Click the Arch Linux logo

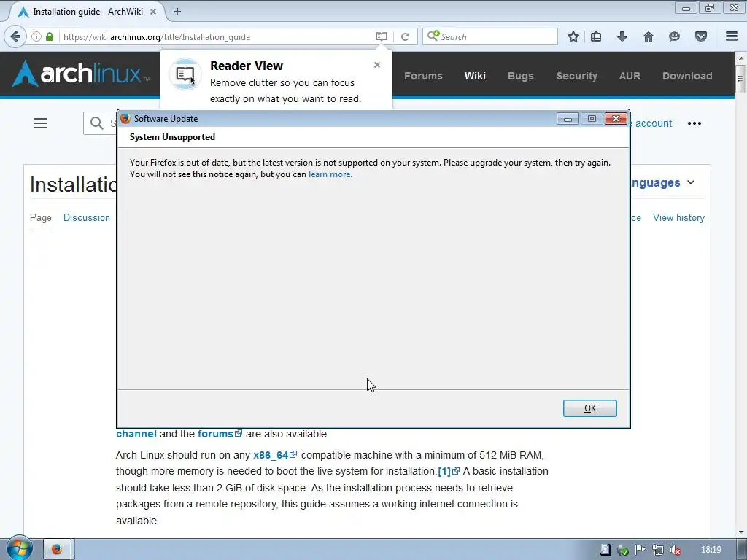(80, 74)
